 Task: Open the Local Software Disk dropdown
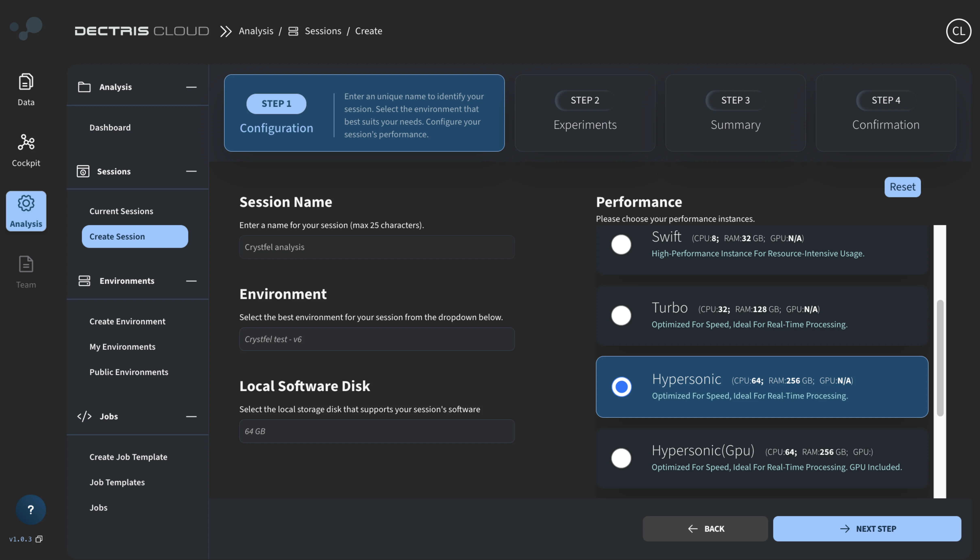[x=377, y=431]
